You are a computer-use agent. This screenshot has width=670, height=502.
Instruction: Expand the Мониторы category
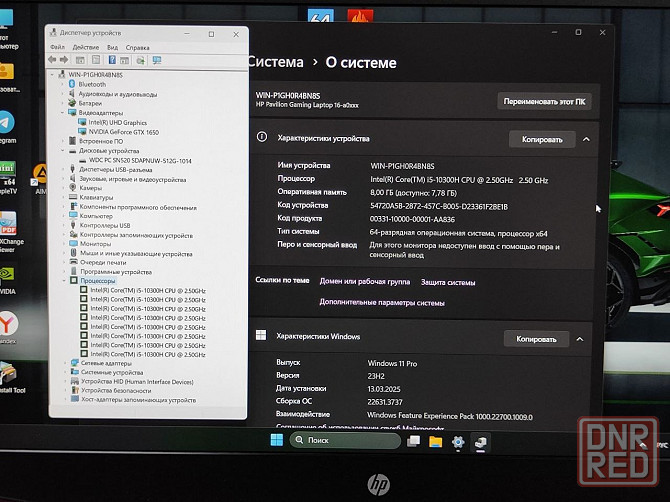coord(63,244)
